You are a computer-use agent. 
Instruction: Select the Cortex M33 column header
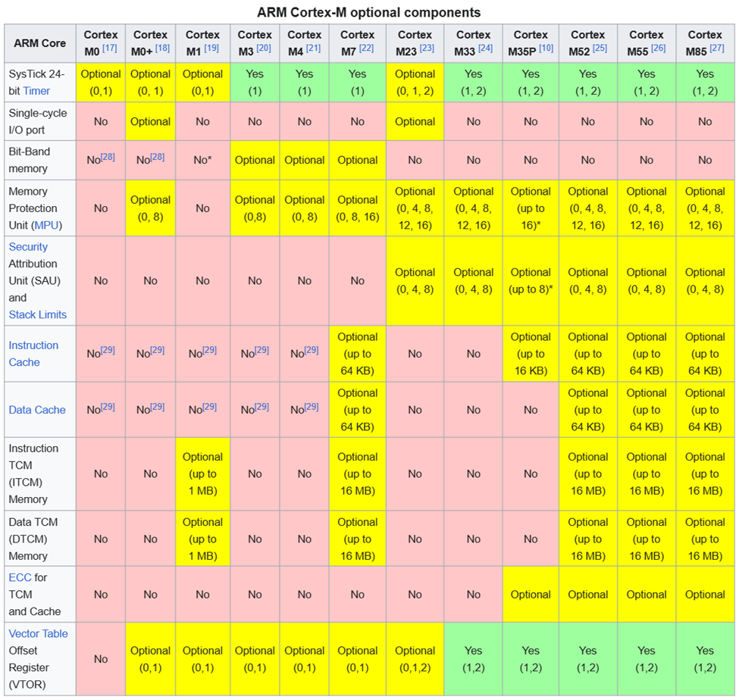[x=473, y=42]
